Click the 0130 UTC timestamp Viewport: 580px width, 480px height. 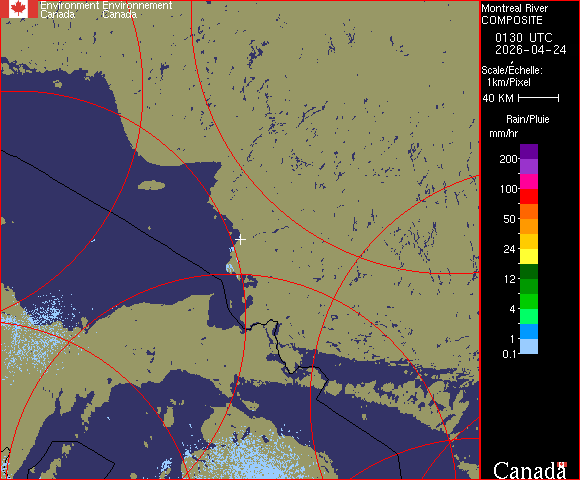coord(524,38)
